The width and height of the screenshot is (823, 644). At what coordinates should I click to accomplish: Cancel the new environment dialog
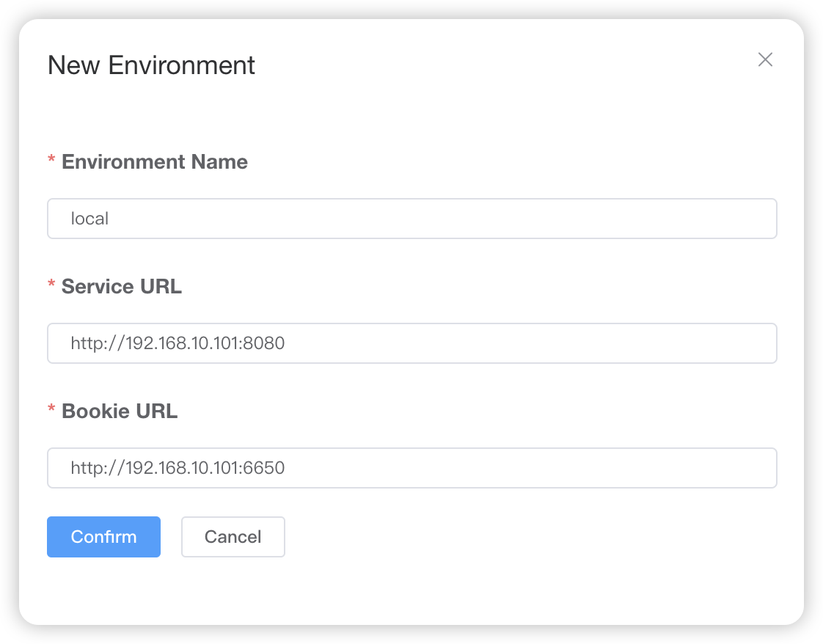(x=233, y=537)
